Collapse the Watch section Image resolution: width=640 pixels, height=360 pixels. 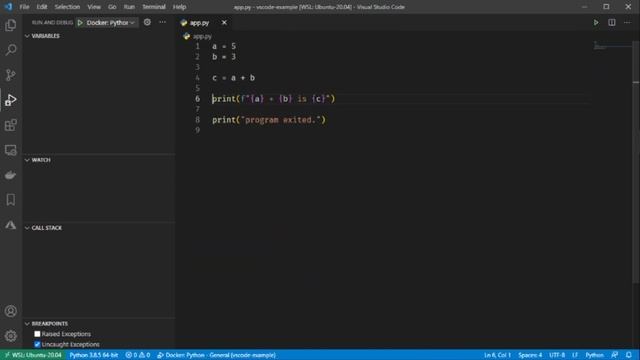tap(27, 160)
